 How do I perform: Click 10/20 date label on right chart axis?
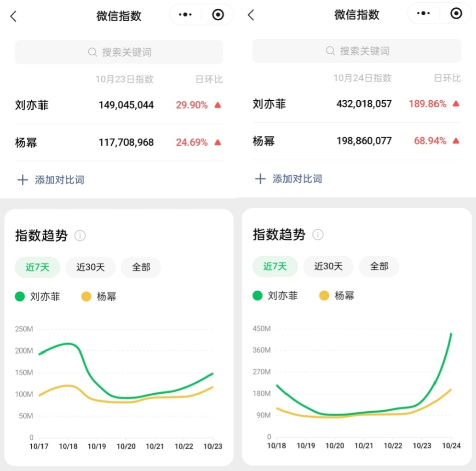334,446
